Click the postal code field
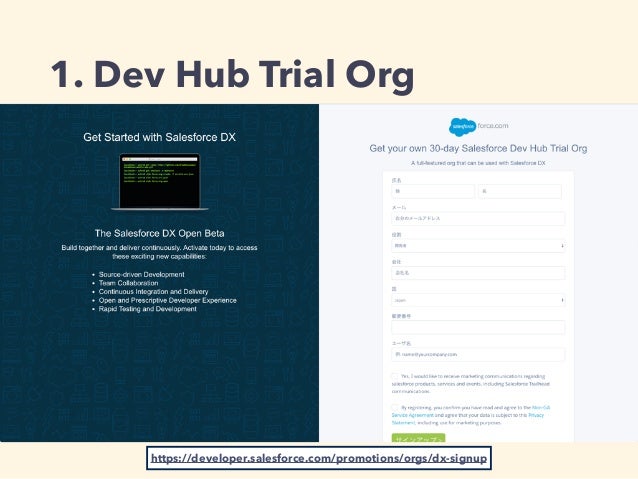Screen dimensions: 638x479 (x=478, y=327)
